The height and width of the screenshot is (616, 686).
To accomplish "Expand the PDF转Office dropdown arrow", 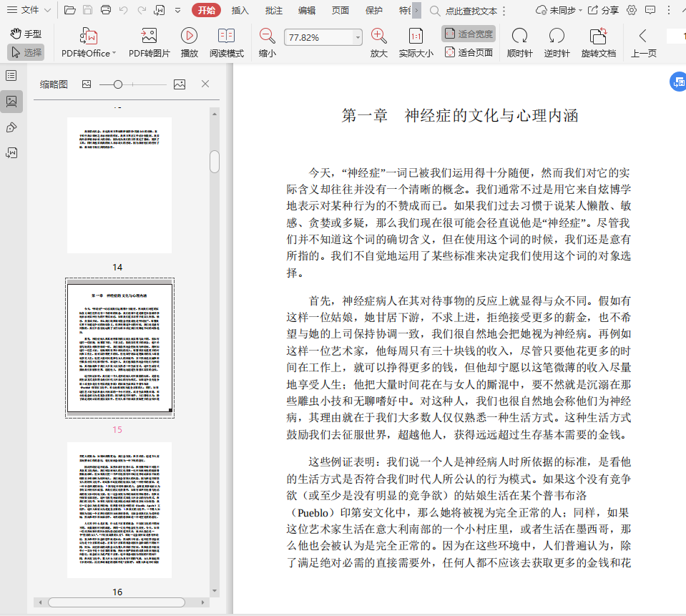I will pos(114,53).
